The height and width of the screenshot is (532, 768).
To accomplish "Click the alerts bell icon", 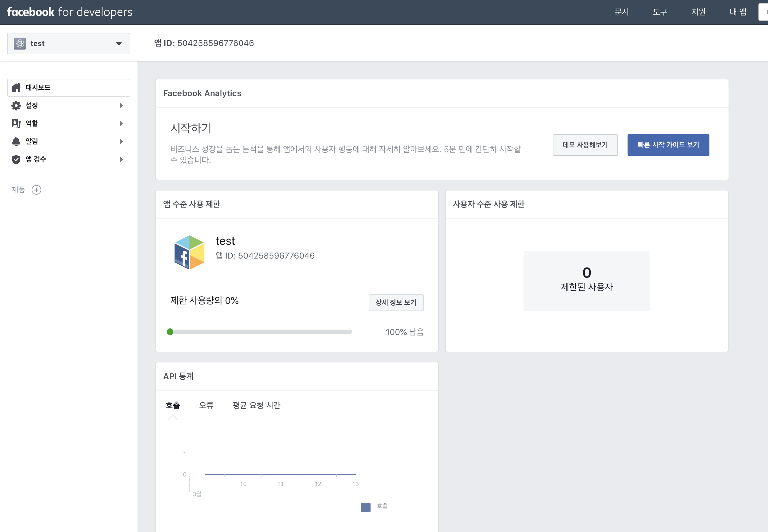I will (16, 141).
